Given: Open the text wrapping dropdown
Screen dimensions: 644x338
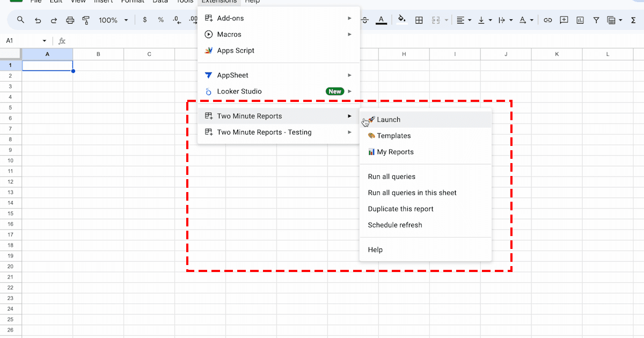Looking at the screenshot, I should pos(505,20).
